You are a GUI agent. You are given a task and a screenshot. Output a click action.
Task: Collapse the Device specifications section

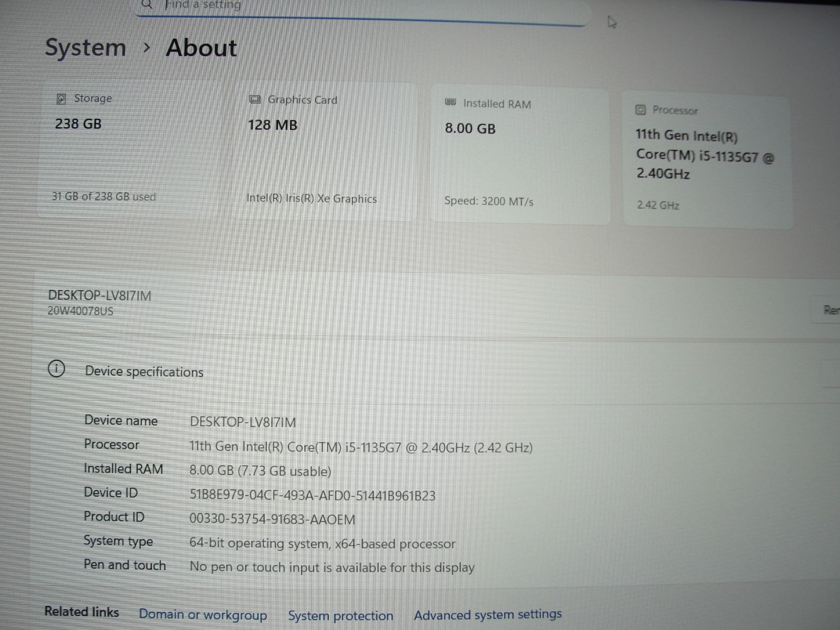[x=832, y=373]
